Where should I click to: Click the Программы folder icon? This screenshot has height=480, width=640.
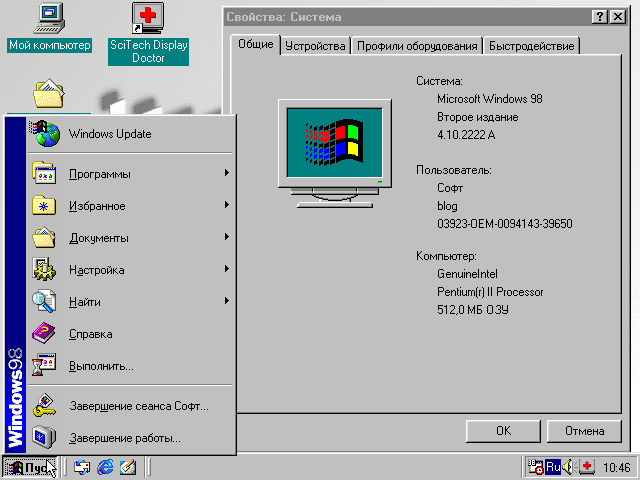point(44,173)
